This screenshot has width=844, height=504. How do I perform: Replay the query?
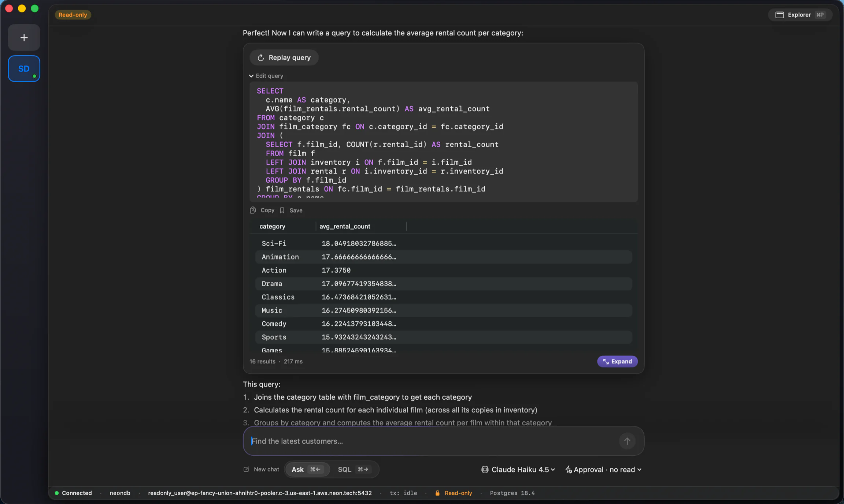coord(284,57)
